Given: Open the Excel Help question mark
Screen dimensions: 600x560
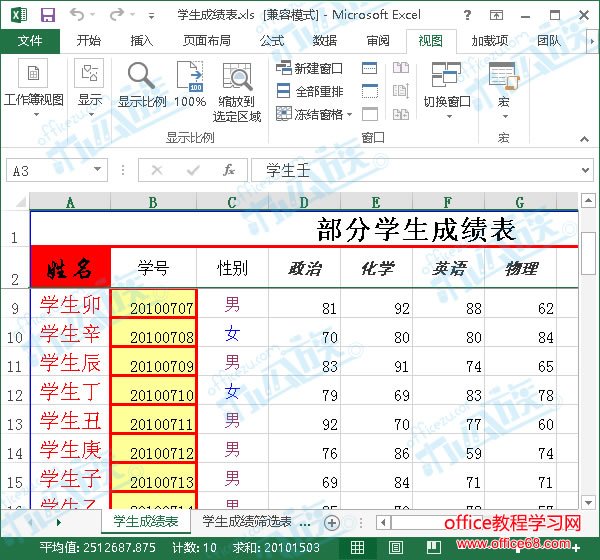Looking at the screenshot, I should click(467, 15).
